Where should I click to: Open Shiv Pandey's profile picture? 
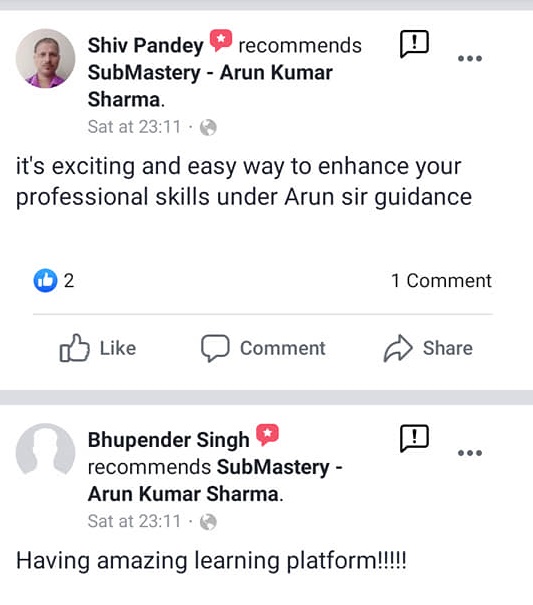[x=46, y=59]
